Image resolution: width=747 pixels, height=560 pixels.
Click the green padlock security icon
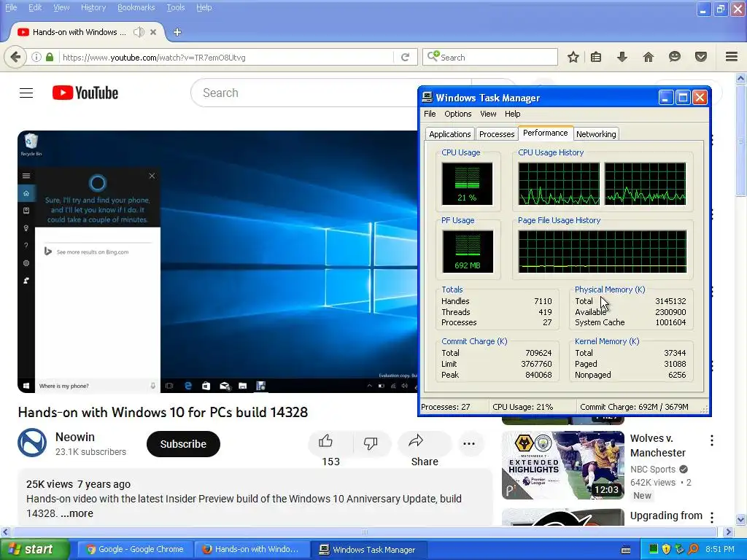tap(50, 57)
